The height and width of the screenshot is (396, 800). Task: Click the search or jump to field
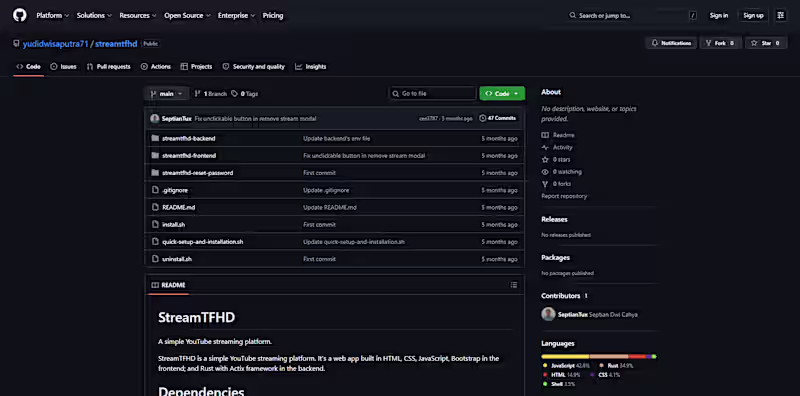[633, 15]
